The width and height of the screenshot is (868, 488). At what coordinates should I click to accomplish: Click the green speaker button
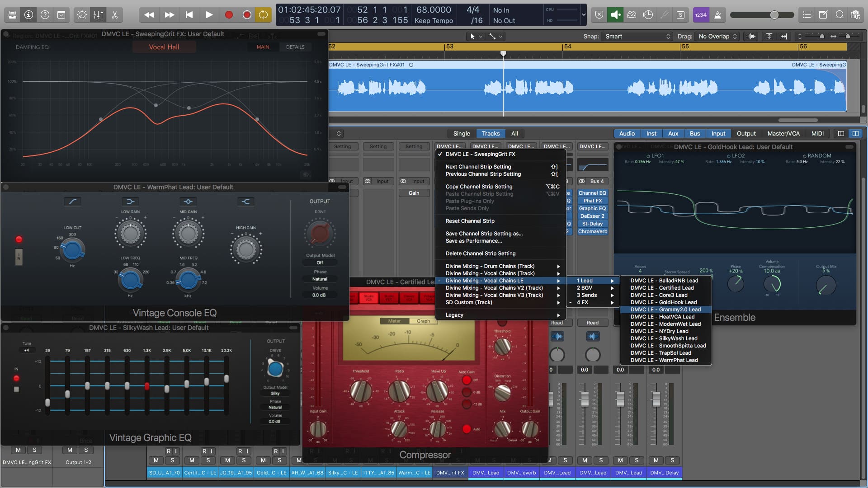point(615,15)
